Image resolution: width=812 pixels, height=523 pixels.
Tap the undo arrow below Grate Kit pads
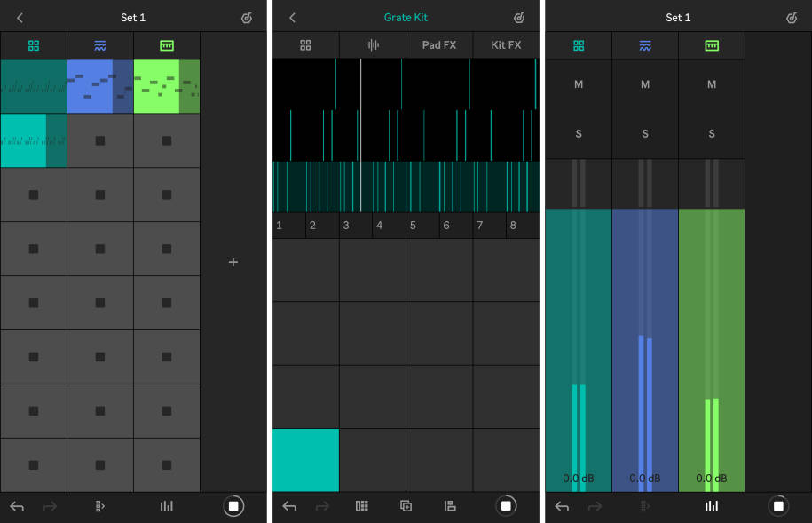pyautogui.click(x=289, y=506)
